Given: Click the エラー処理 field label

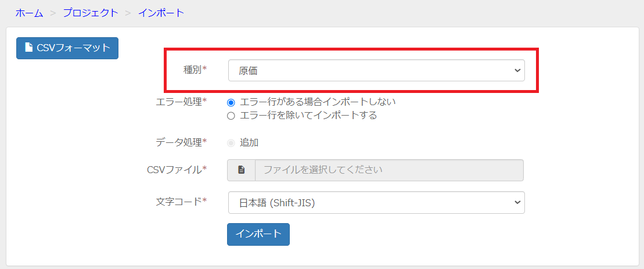Looking at the screenshot, I should [182, 102].
